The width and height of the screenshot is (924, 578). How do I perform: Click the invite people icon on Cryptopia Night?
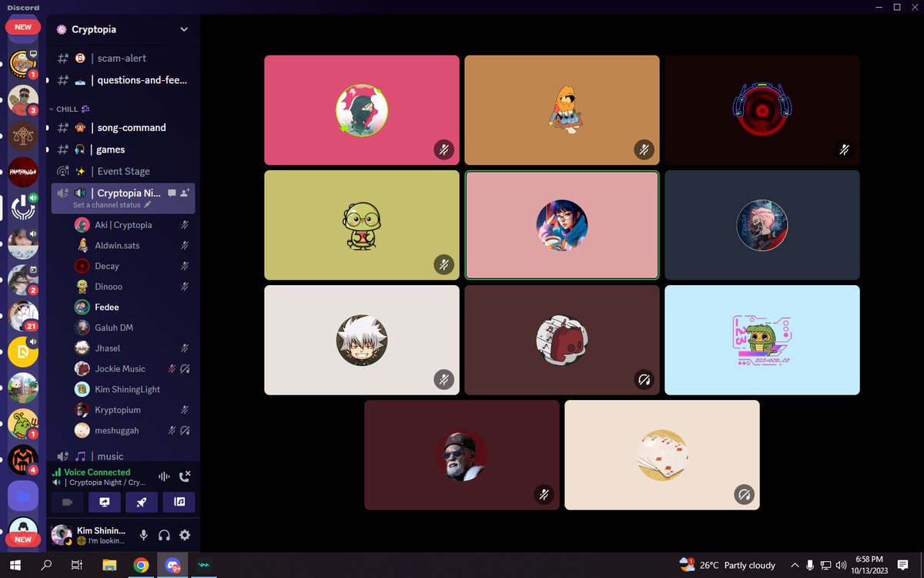[186, 193]
